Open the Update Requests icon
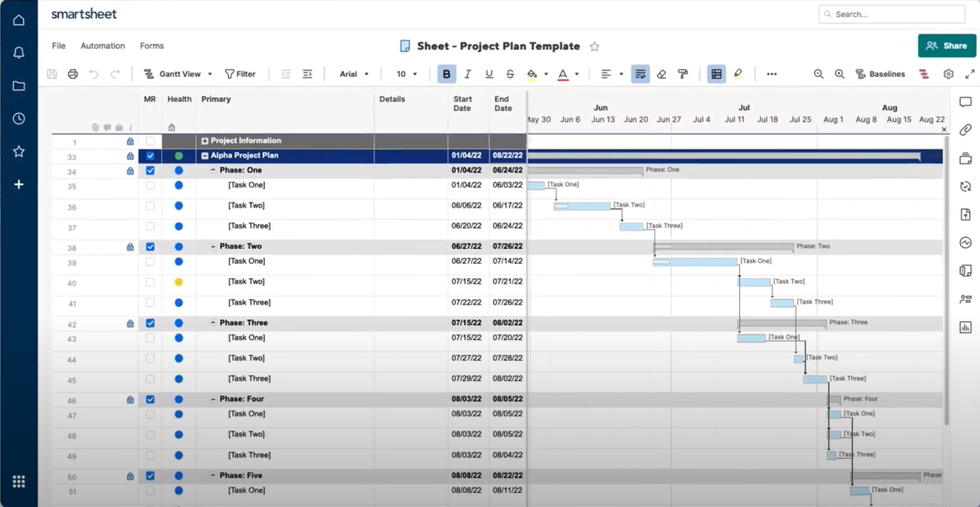Viewport: 980px width, 507px height. [964, 186]
